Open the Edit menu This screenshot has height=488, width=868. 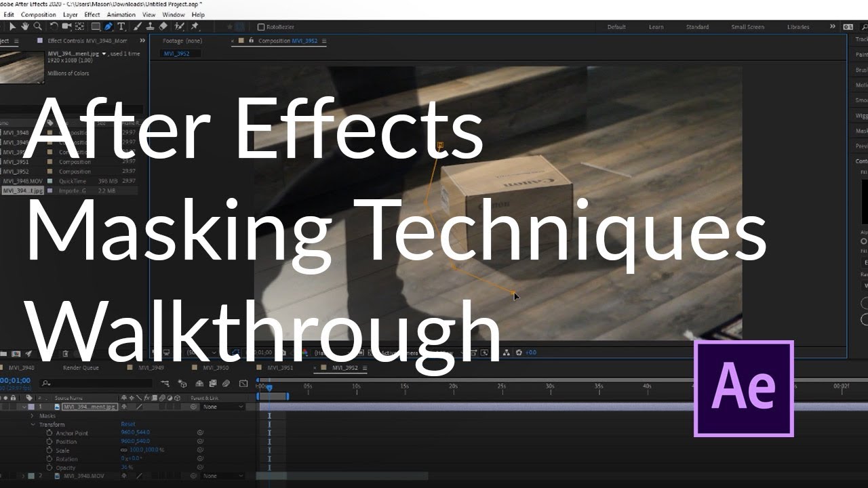9,14
